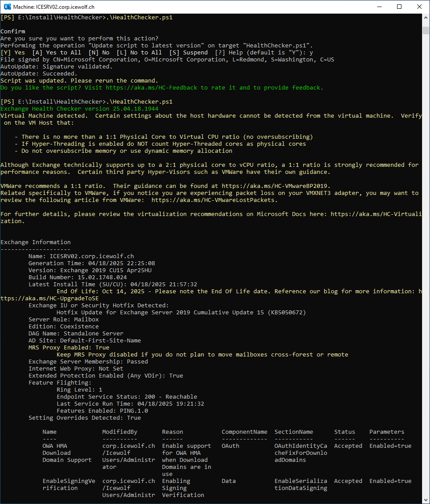This screenshot has width=430, height=504.
Task: Click 'Extended Protection Enabled (Any VDir): True'
Action: coord(106,376)
